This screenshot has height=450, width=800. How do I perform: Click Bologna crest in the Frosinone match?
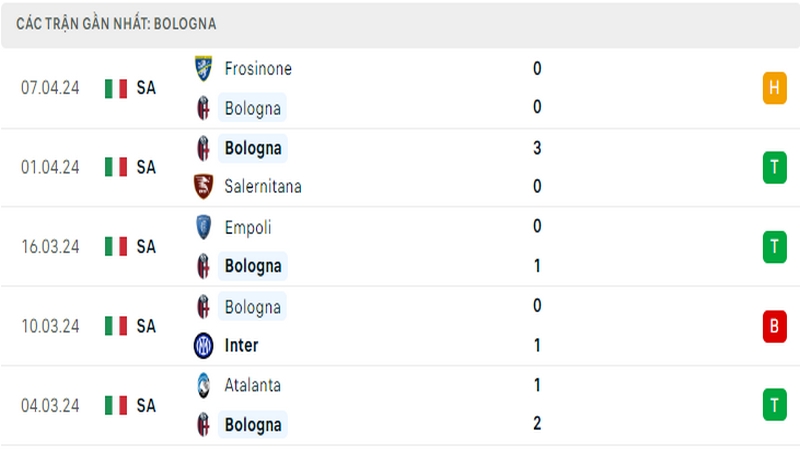point(203,108)
